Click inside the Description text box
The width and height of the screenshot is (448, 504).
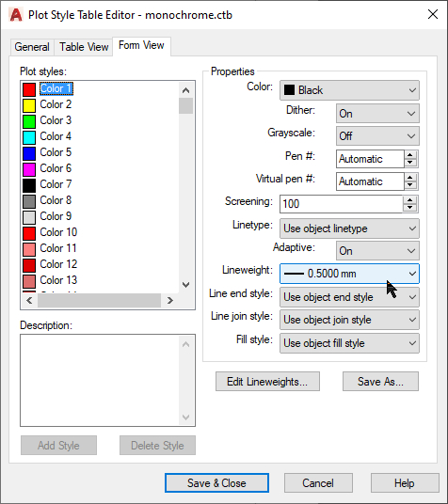pyautogui.click(x=100, y=380)
